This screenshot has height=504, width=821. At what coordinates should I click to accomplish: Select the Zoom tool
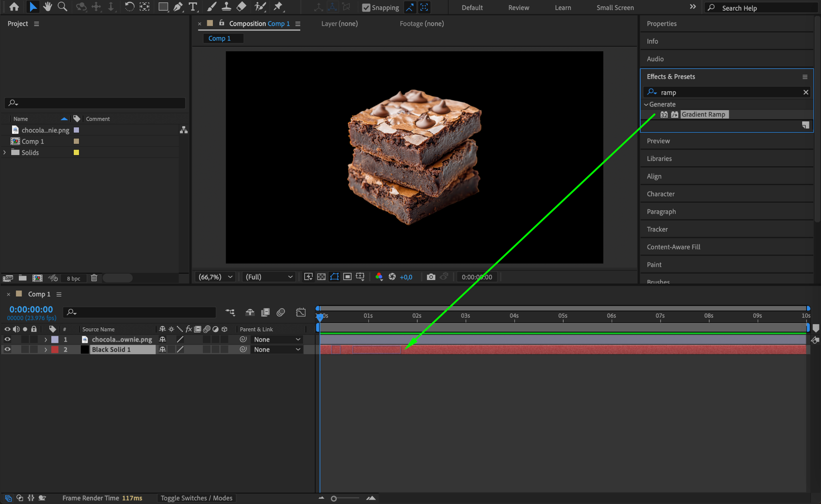[62, 7]
